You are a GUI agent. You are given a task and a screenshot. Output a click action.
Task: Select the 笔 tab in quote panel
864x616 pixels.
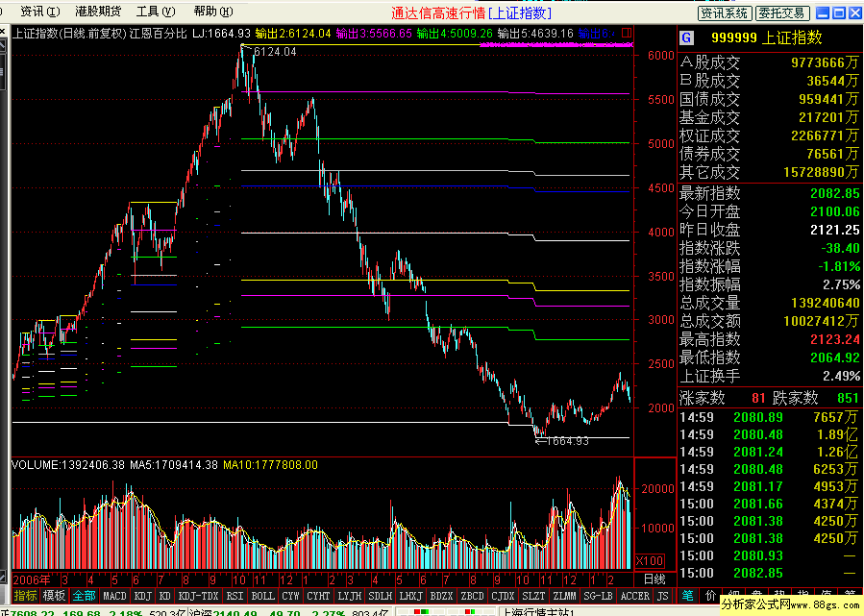pos(688,595)
